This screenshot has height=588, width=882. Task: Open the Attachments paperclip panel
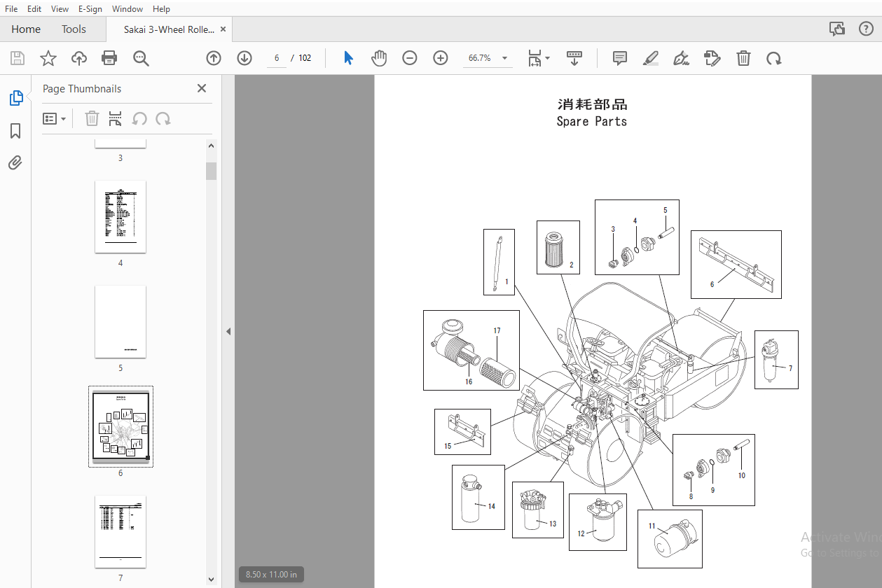(x=15, y=163)
